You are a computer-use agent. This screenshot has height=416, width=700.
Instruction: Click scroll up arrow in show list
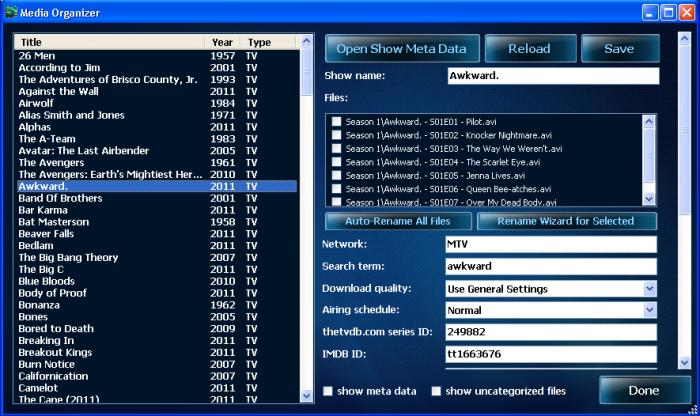(306, 41)
